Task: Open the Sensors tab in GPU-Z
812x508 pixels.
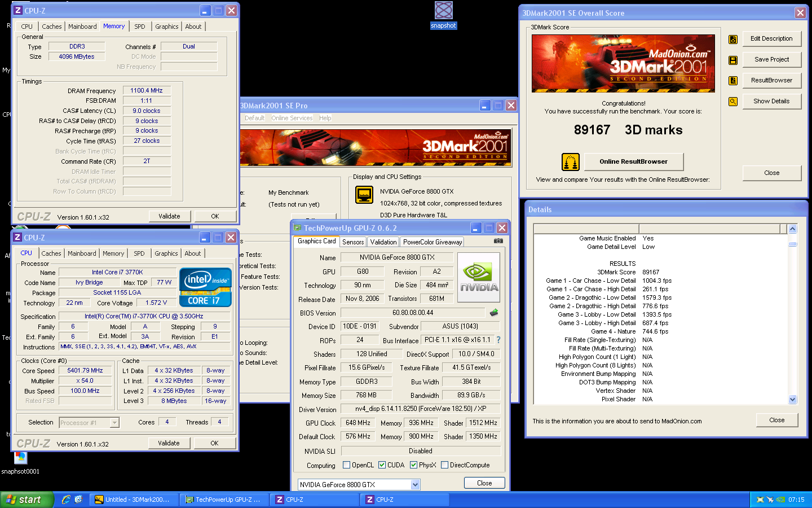Action: 353,242
